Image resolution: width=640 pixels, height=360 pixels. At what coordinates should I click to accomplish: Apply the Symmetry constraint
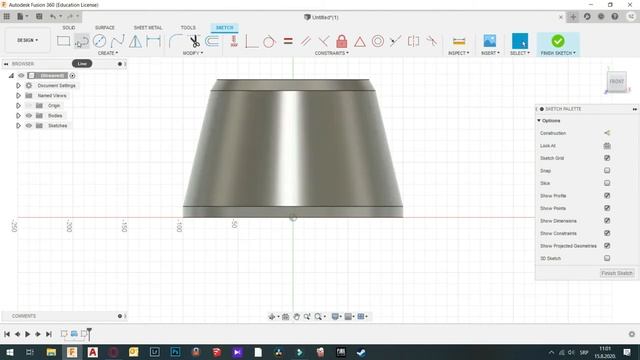click(413, 41)
